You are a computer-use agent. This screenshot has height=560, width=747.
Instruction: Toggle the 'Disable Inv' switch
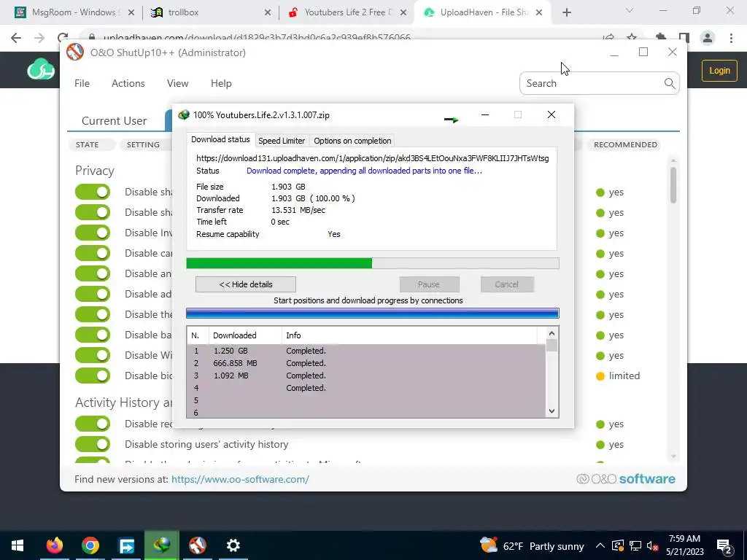[93, 233]
